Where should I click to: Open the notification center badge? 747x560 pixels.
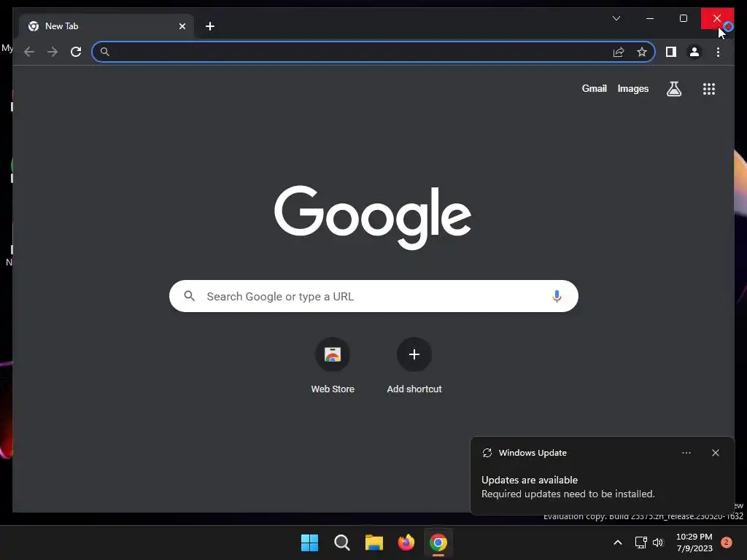[x=726, y=542]
